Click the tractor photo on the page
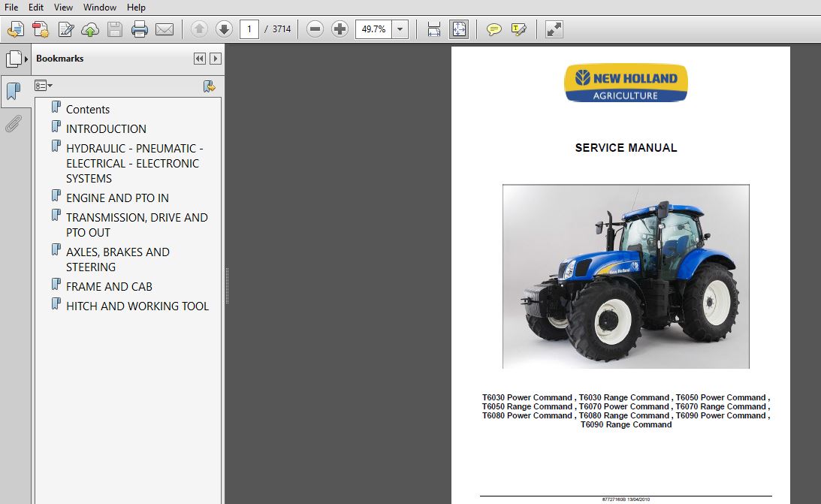The image size is (821, 504). click(626, 276)
